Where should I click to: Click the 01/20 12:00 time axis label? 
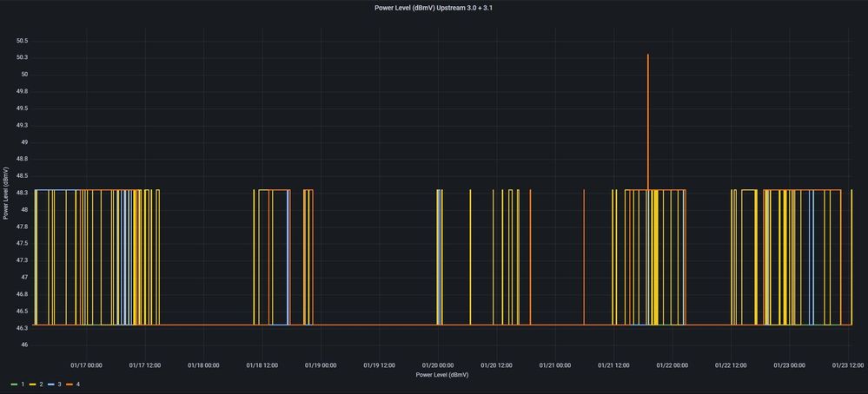click(496, 365)
